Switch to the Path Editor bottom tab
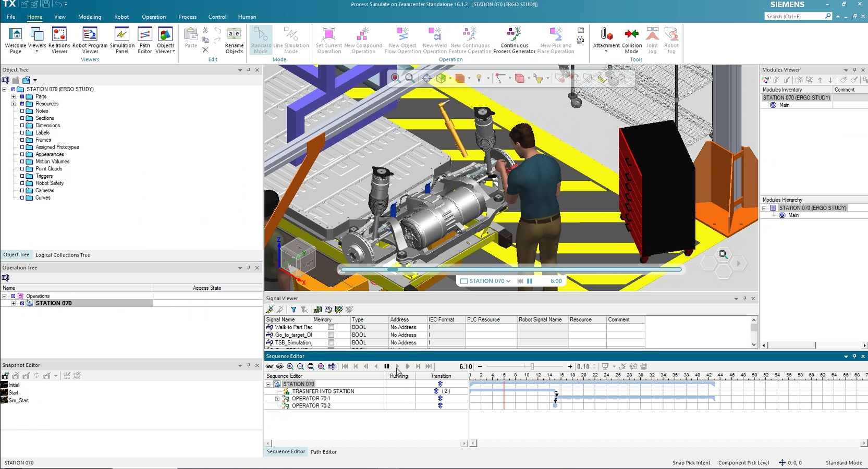Viewport: 868px width, 469px height. pyautogui.click(x=324, y=452)
